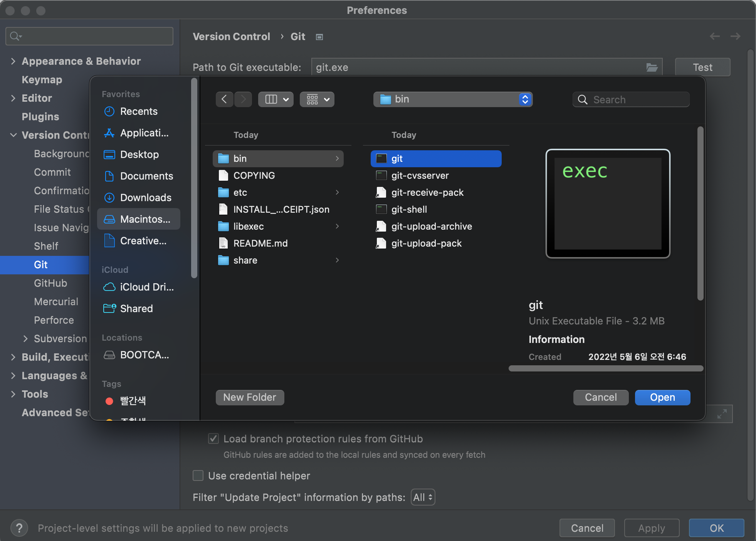Select the iCloud Drive location
The width and height of the screenshot is (756, 541).
click(146, 287)
